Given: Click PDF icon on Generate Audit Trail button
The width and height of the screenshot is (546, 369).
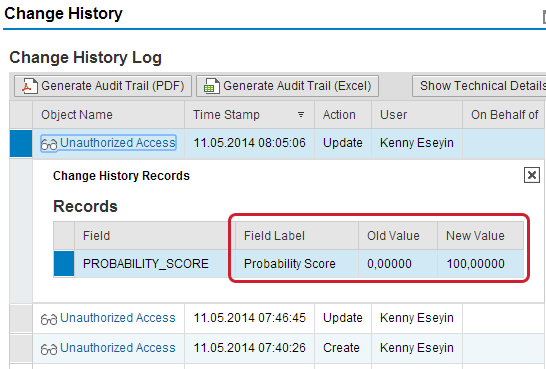Looking at the screenshot, I should click(30, 86).
